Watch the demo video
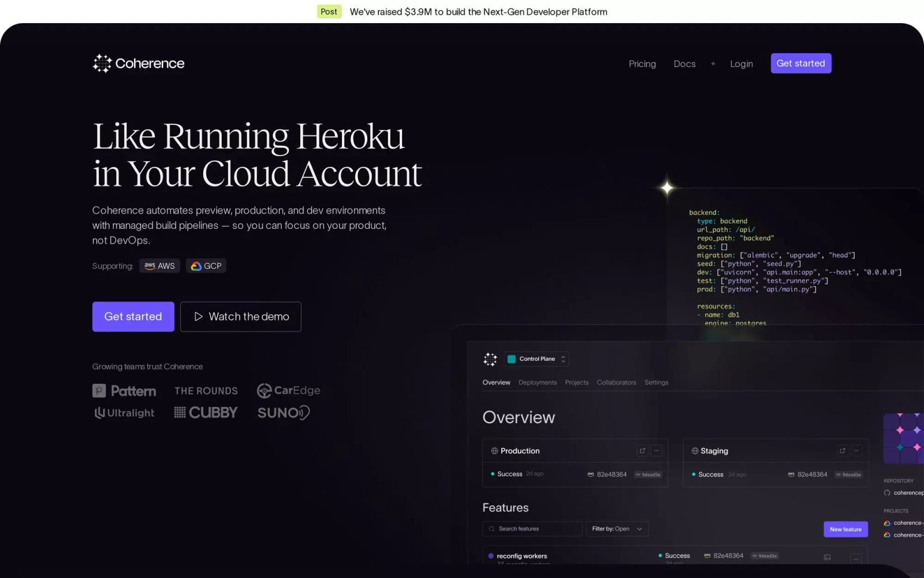924x578 pixels. point(241,317)
